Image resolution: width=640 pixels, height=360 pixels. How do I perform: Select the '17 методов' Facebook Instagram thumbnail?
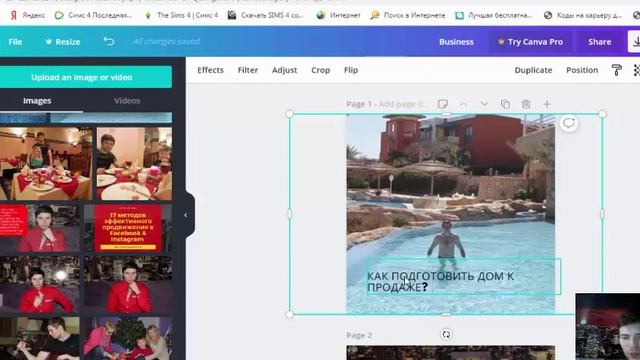128,228
